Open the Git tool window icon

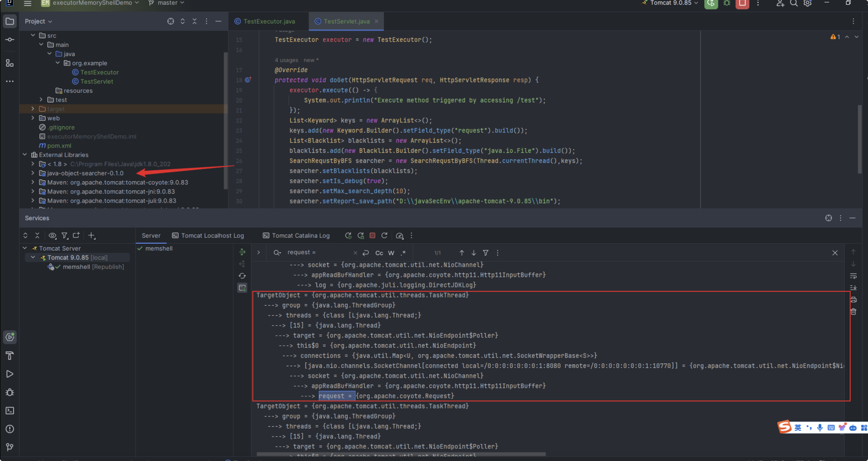(x=10, y=447)
